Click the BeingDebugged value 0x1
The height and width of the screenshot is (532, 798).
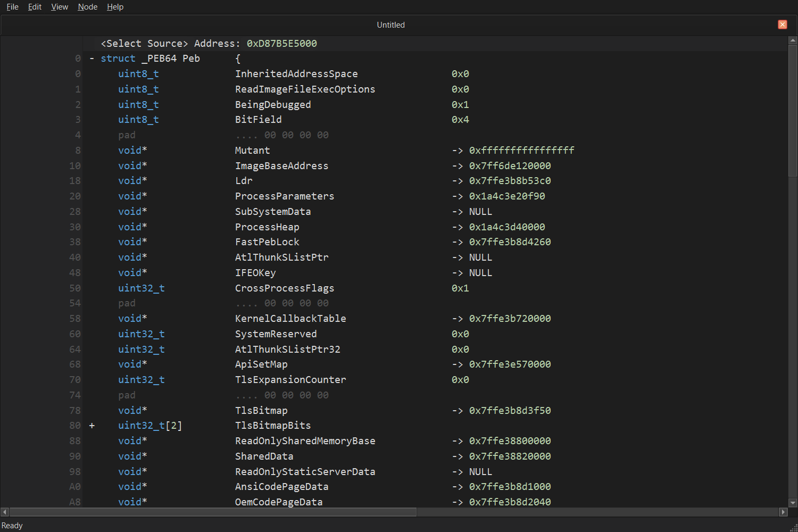point(460,105)
